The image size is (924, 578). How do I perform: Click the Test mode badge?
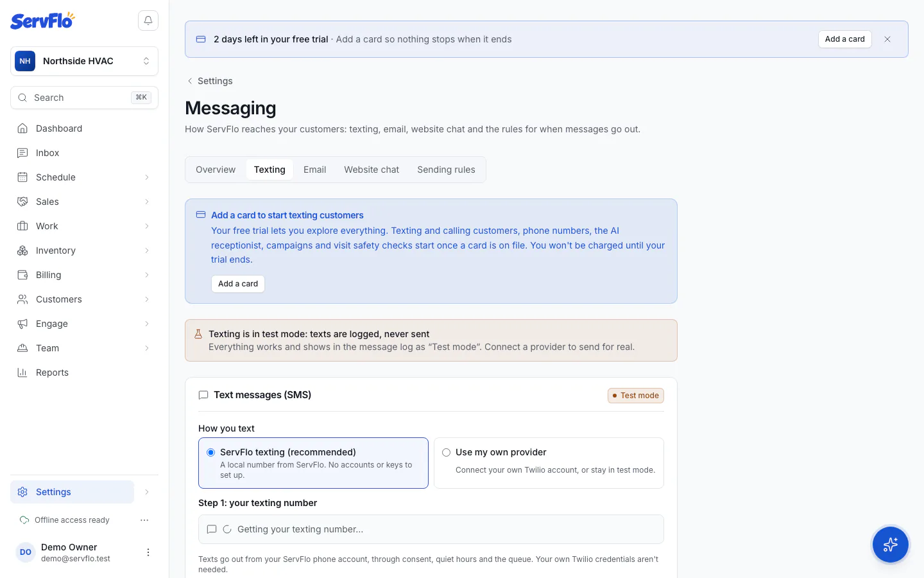636,396
